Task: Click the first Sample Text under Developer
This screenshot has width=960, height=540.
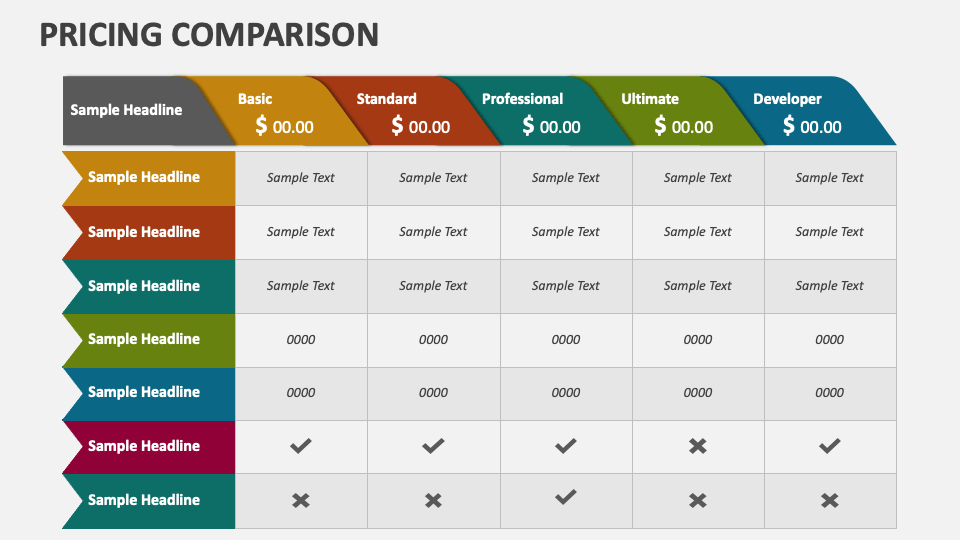Action: (x=829, y=178)
